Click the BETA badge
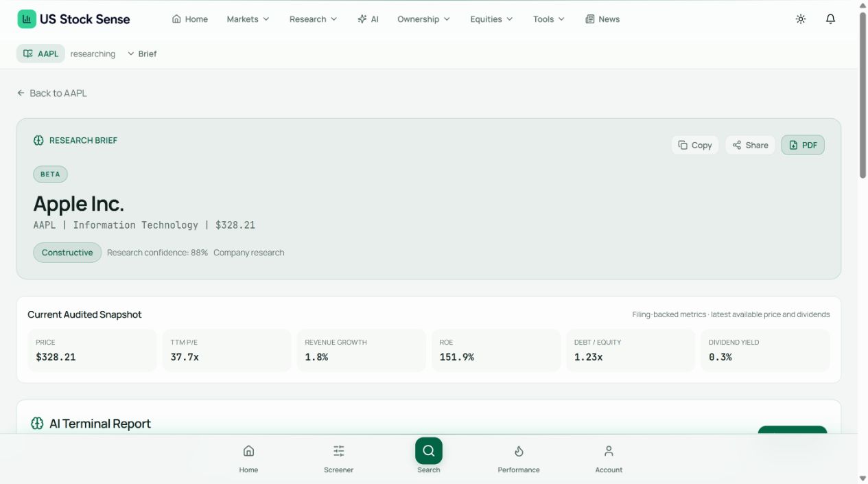 [50, 174]
